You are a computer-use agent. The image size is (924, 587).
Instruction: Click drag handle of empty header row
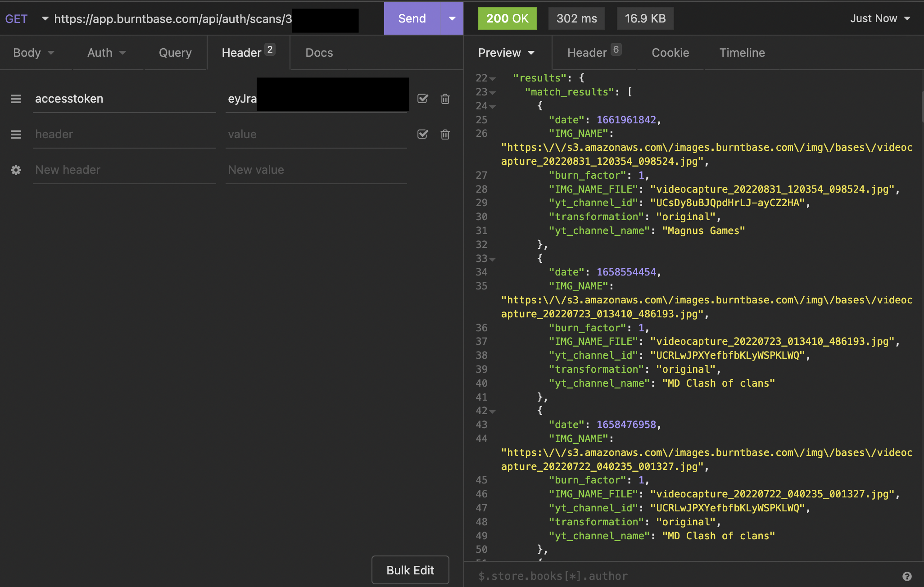(16, 135)
